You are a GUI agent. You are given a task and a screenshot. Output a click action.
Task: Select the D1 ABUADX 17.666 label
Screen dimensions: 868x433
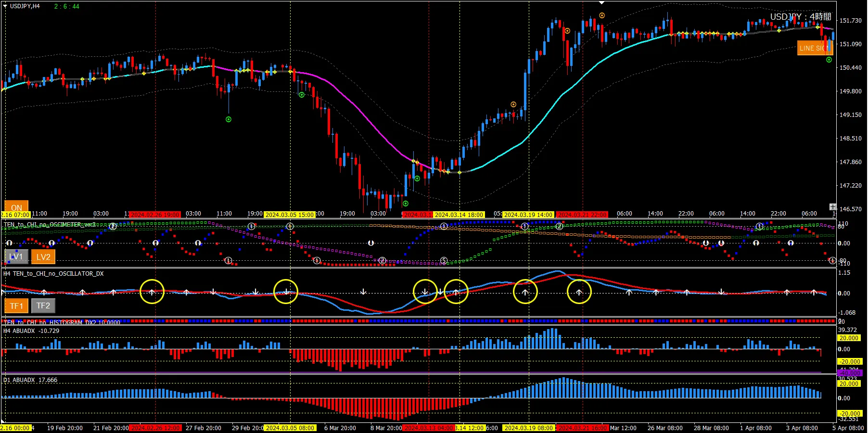click(x=30, y=380)
